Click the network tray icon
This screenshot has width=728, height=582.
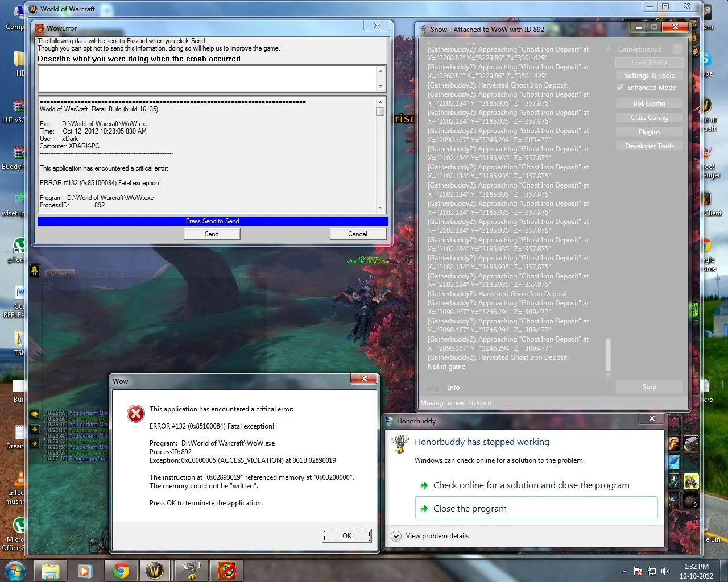[652, 571]
